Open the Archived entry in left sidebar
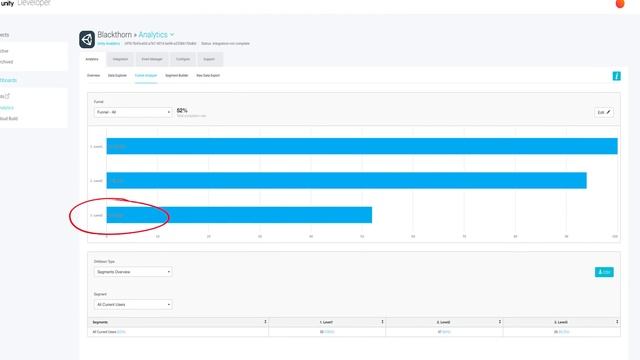 point(6,62)
